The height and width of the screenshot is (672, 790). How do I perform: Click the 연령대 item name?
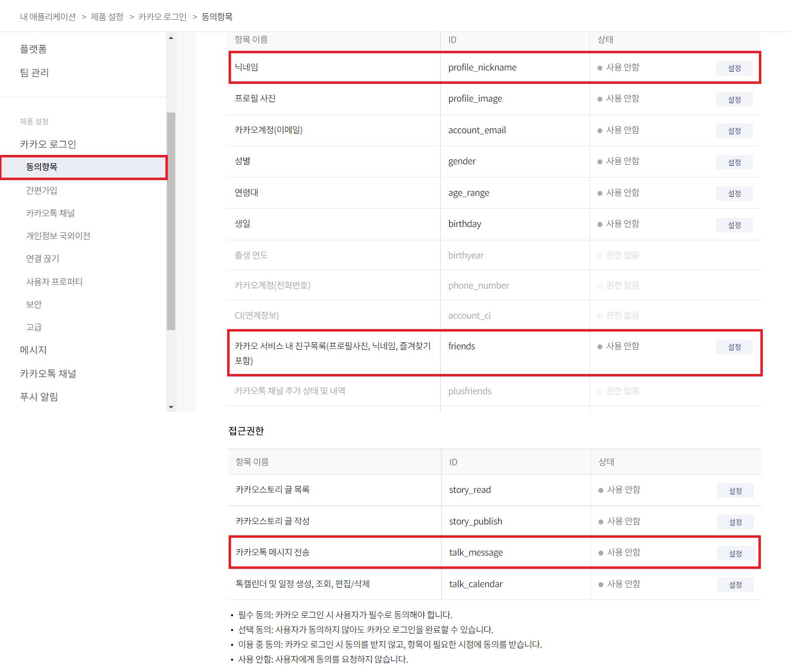pos(246,192)
